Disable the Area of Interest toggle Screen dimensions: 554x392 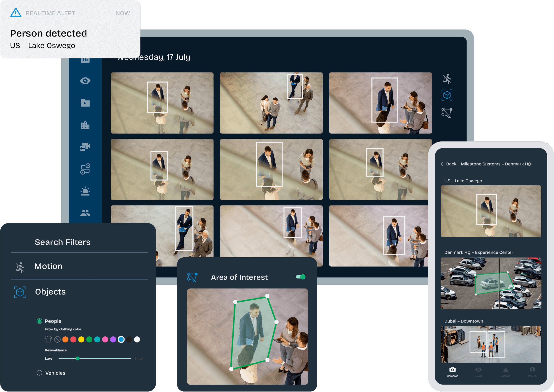pyautogui.click(x=300, y=277)
